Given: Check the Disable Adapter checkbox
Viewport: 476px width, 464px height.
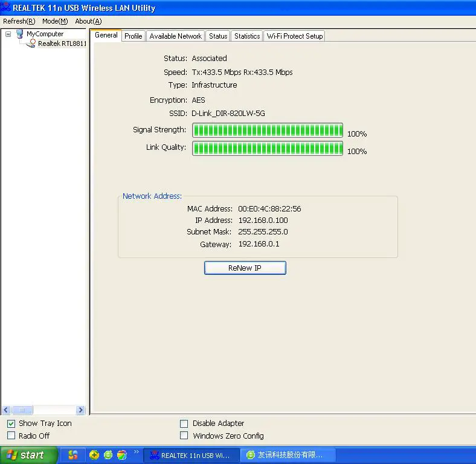Looking at the screenshot, I should (184, 424).
